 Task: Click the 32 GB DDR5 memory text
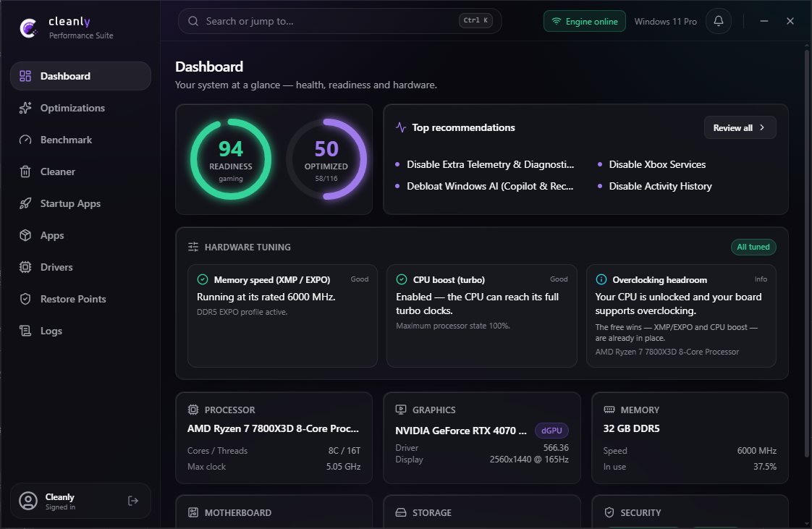(631, 428)
